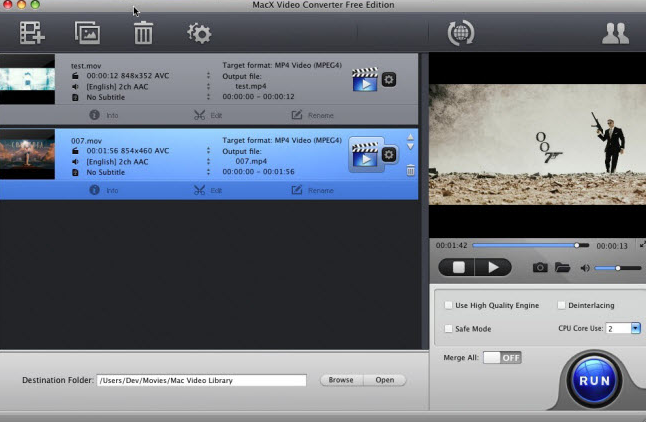This screenshot has width=646, height=422.
Task: Adjust the volume slider handle
Action: 618,268
